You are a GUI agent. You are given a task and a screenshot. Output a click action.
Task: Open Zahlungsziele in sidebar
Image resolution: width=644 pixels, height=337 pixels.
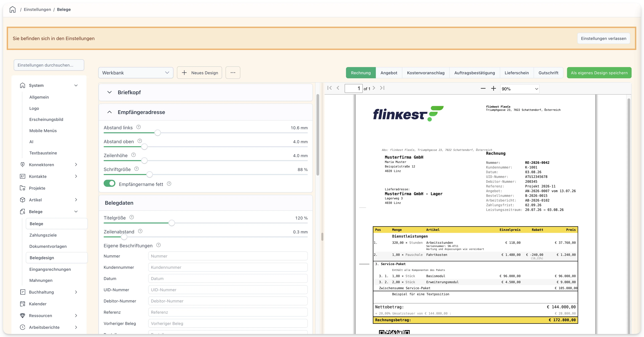(x=43, y=235)
